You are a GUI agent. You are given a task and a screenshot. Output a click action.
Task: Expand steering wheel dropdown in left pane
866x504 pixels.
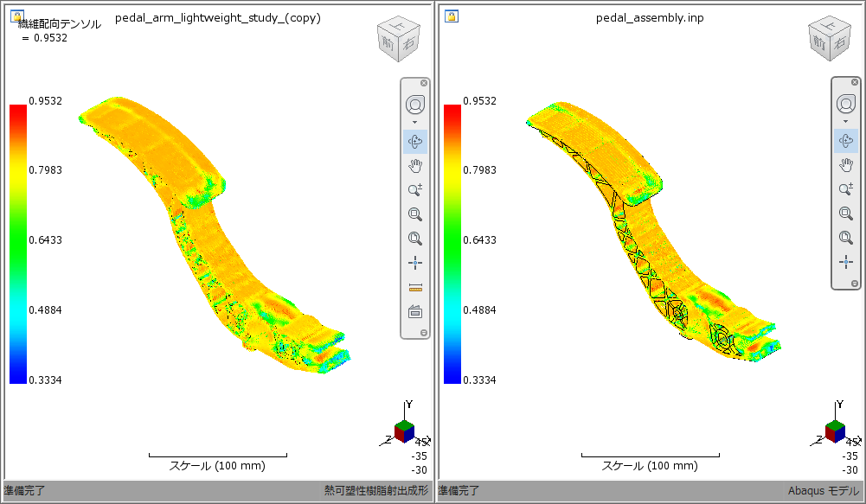click(414, 123)
